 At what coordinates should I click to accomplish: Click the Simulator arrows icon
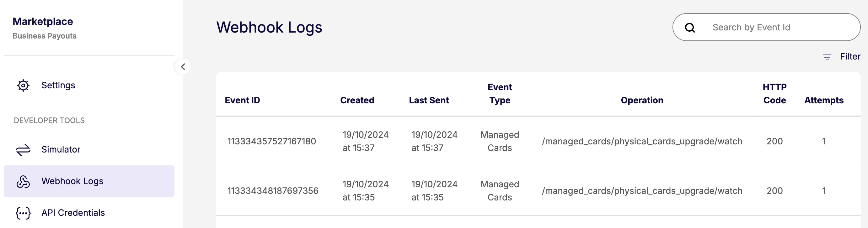(x=23, y=150)
